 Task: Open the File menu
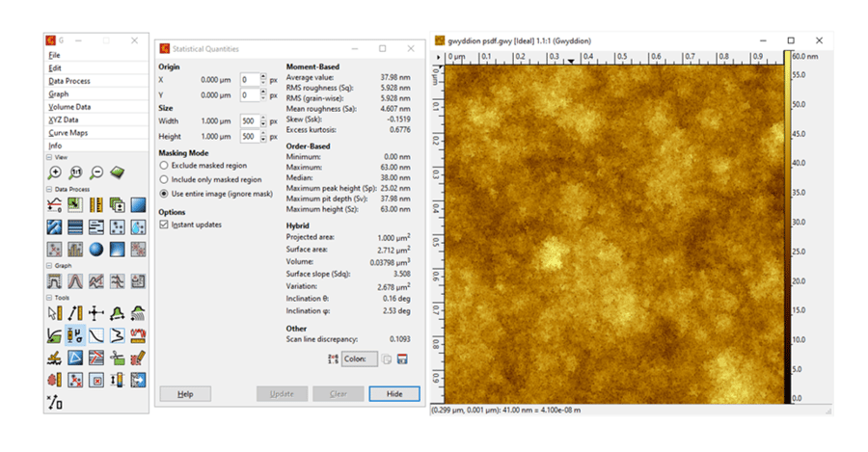click(x=96, y=55)
